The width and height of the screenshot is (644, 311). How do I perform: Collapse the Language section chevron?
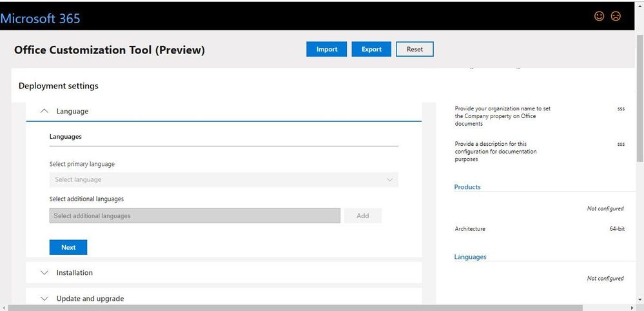tap(44, 112)
